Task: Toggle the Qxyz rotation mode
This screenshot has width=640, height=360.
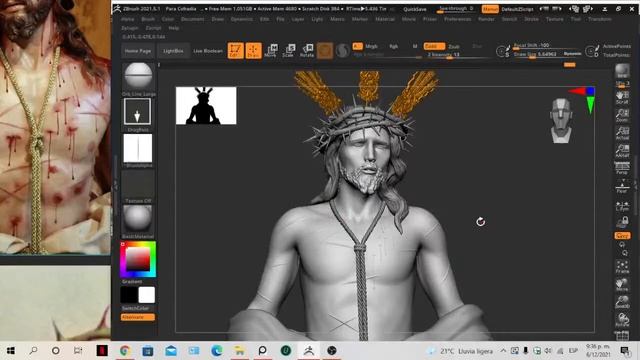Action: (622, 236)
